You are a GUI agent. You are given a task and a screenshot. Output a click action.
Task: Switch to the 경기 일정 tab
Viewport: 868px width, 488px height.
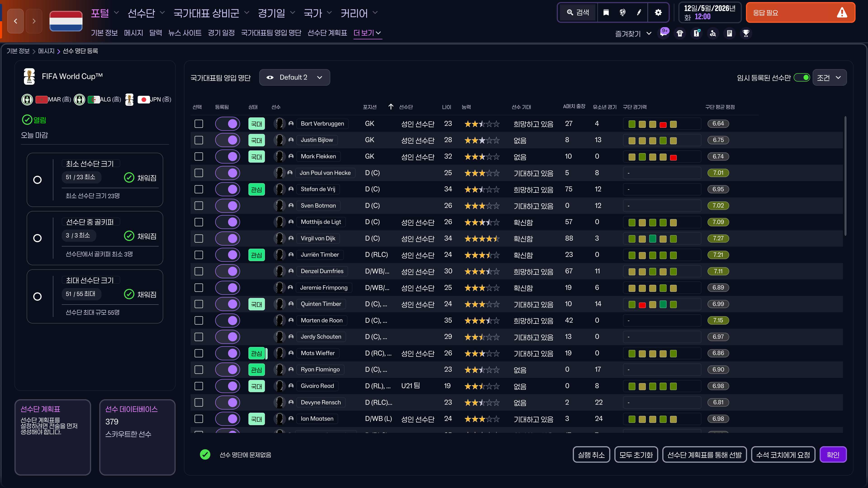(x=221, y=33)
